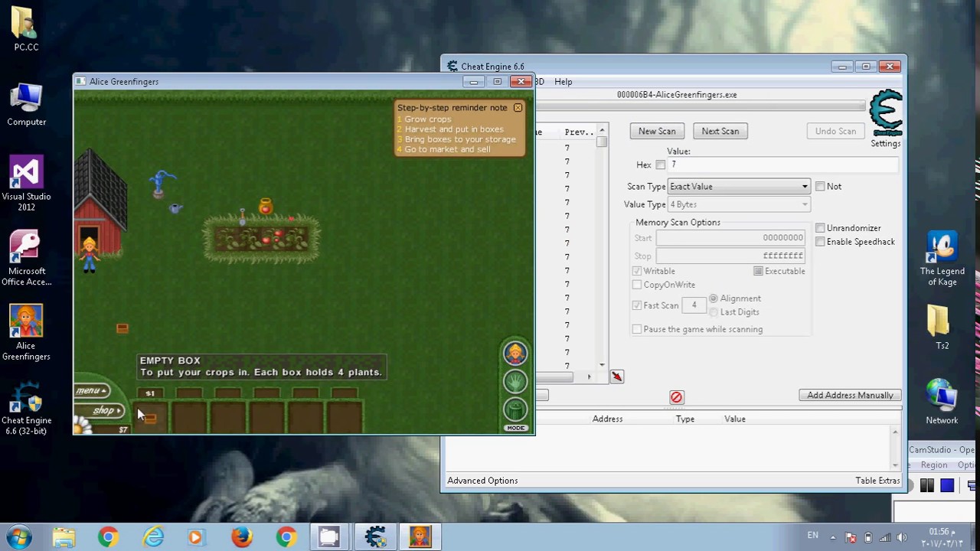Open Alice Greenfingers desktop shortcut
Viewport: 980px width, 551px height.
[x=26, y=333]
